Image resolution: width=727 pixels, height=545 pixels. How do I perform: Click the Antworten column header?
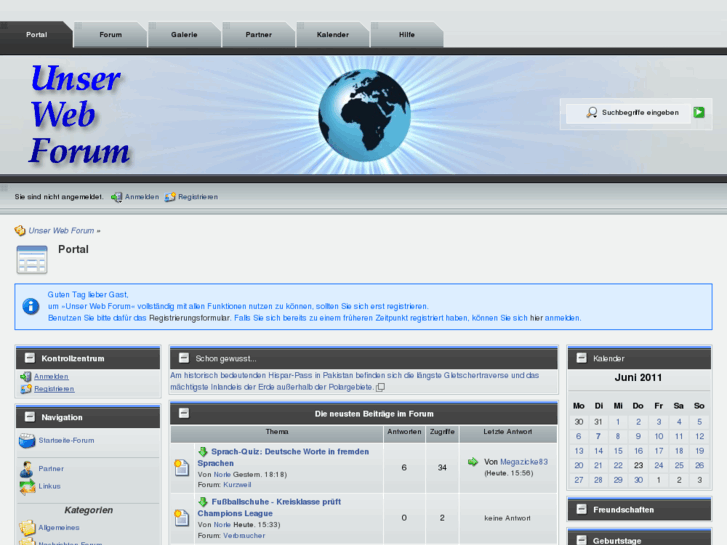click(x=404, y=432)
